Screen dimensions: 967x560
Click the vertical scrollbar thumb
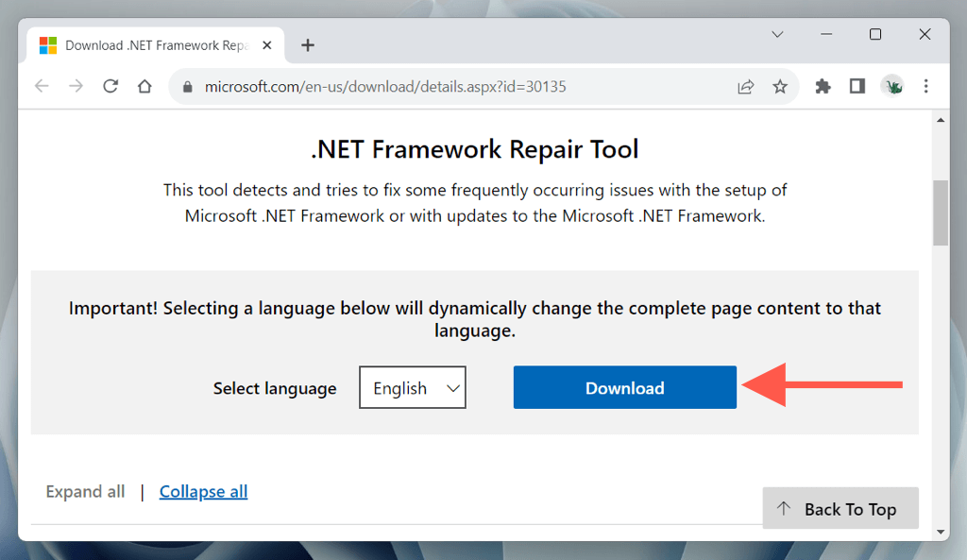pyautogui.click(x=941, y=212)
